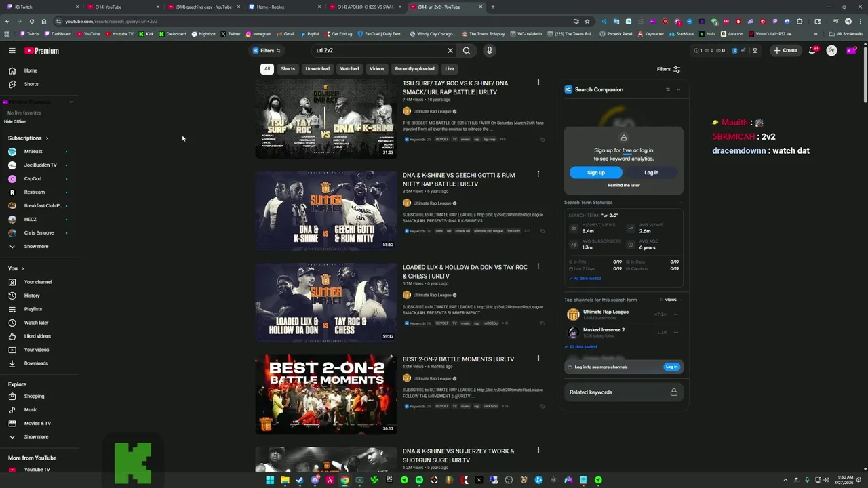The width and height of the screenshot is (868, 488).
Task: Open Shopping under Explore
Action: [x=39, y=396]
